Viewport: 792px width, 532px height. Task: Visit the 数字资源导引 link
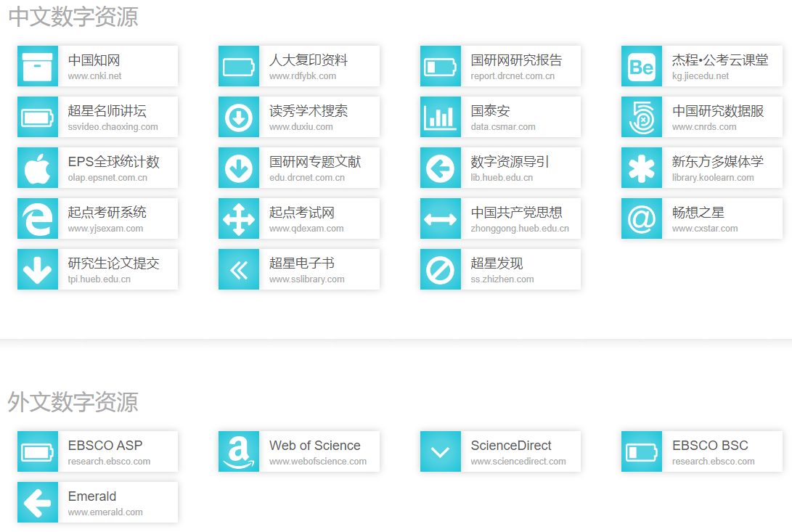click(x=510, y=162)
